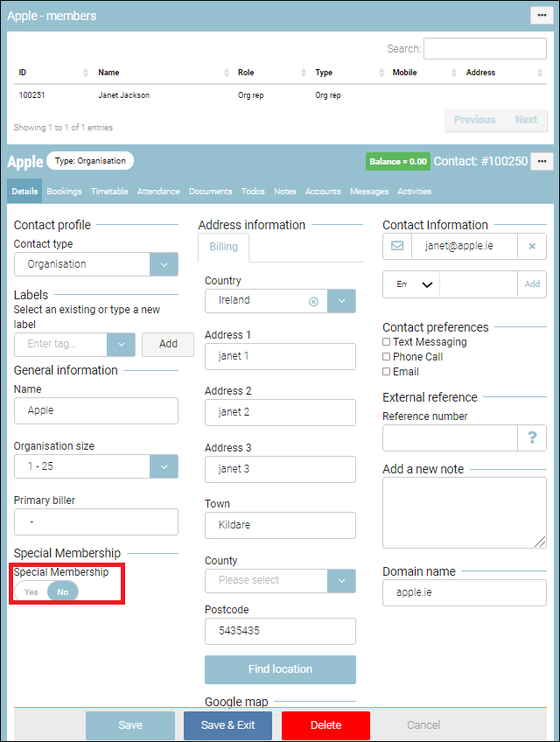Click the green Balance = 0.00 badge
Screen dimensions: 560x742
(x=397, y=161)
